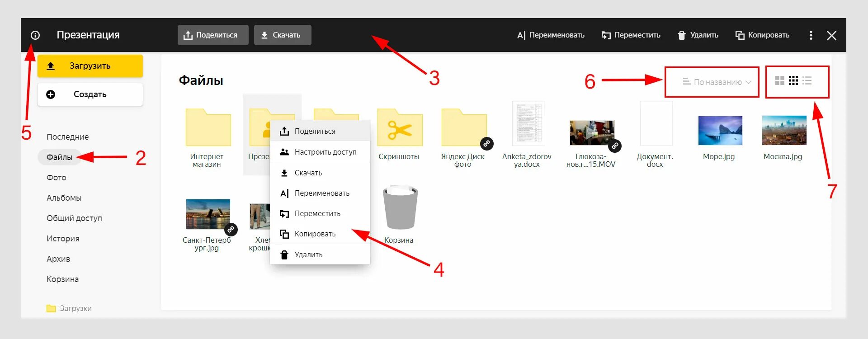Open the three-dot more options menu
This screenshot has height=339, width=868.
(x=811, y=35)
